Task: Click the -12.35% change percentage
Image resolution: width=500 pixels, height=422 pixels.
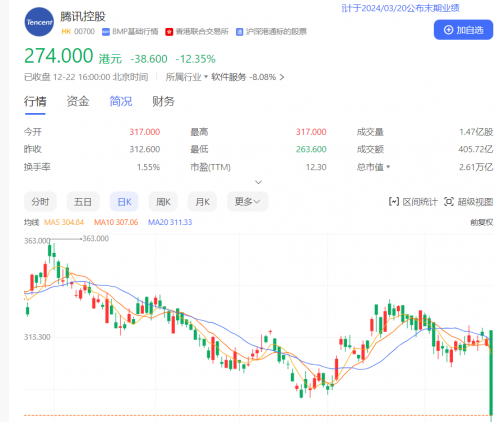Action: pos(195,59)
